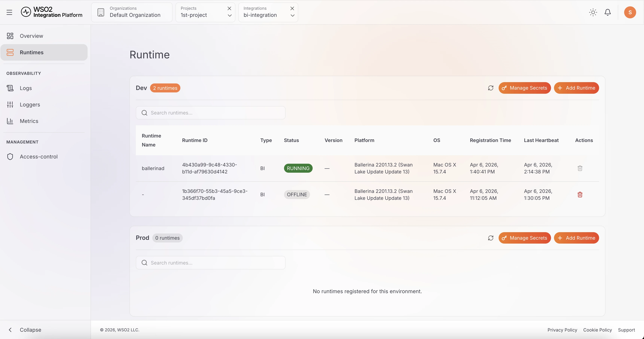The width and height of the screenshot is (644, 339).
Task: Go to Metrics in sidebar
Action: tap(29, 121)
